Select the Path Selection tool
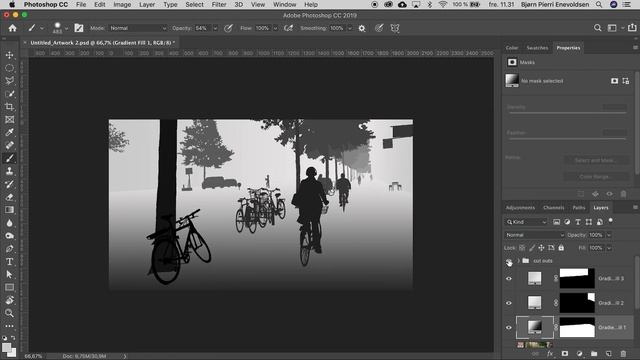640x360 pixels. [9, 274]
